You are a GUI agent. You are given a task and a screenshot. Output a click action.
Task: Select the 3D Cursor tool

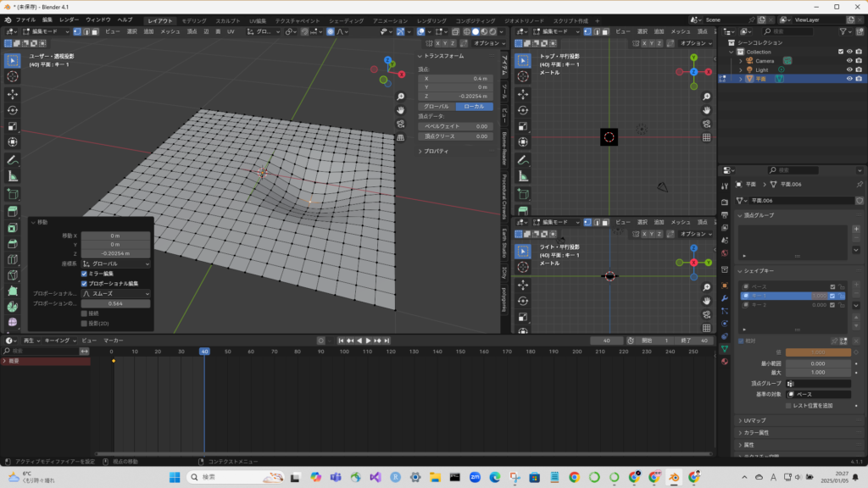[13, 77]
